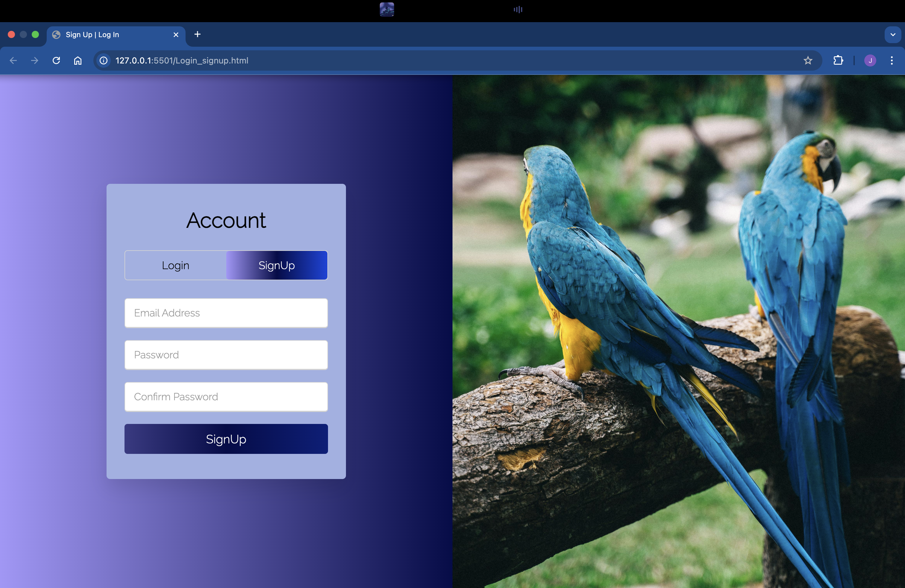Image resolution: width=905 pixels, height=588 pixels.
Task: Reload the current page
Action: point(56,60)
